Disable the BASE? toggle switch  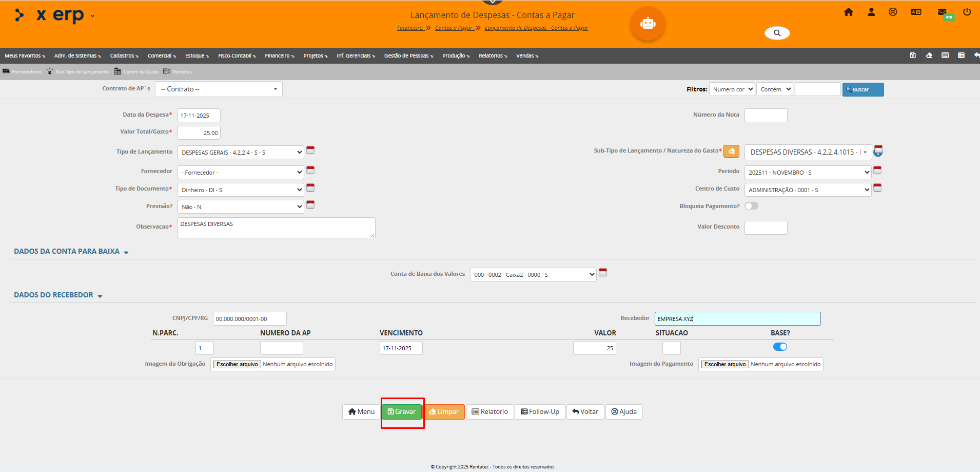(x=780, y=347)
